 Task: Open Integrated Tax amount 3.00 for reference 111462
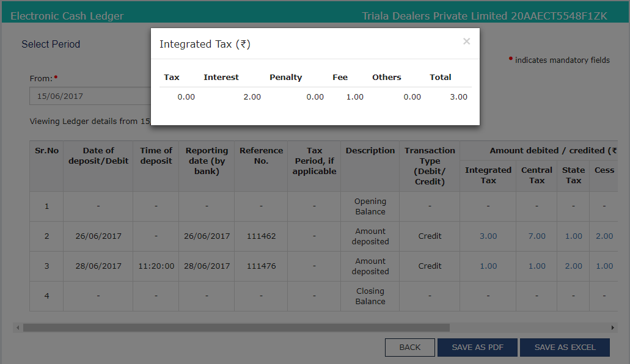click(489, 236)
